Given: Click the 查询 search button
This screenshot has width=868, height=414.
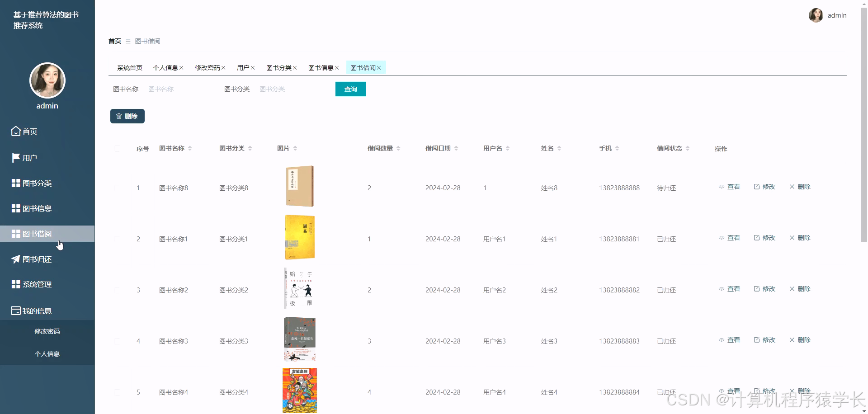Looking at the screenshot, I should coord(350,89).
